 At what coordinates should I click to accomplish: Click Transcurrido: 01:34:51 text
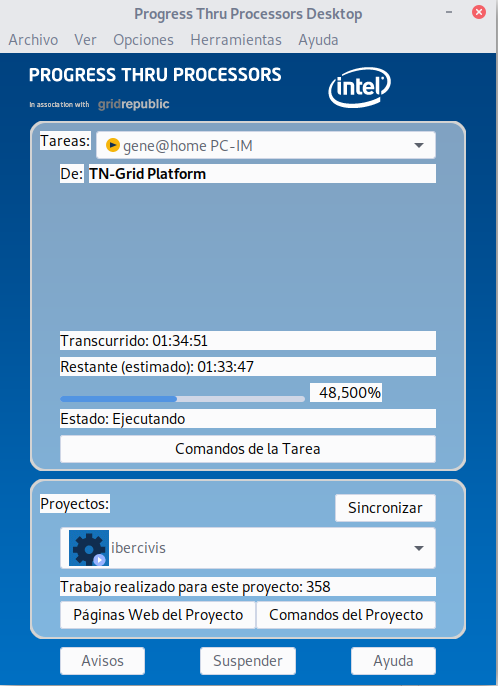point(134,341)
